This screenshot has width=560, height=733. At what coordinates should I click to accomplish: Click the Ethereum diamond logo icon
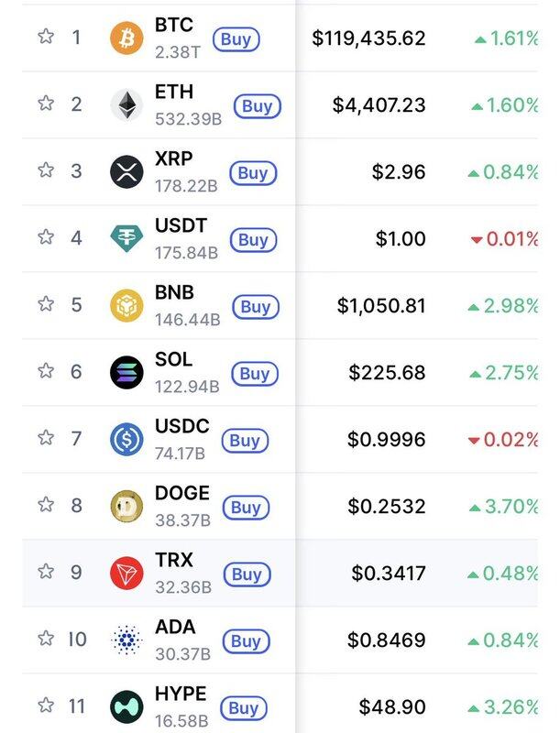point(126,104)
